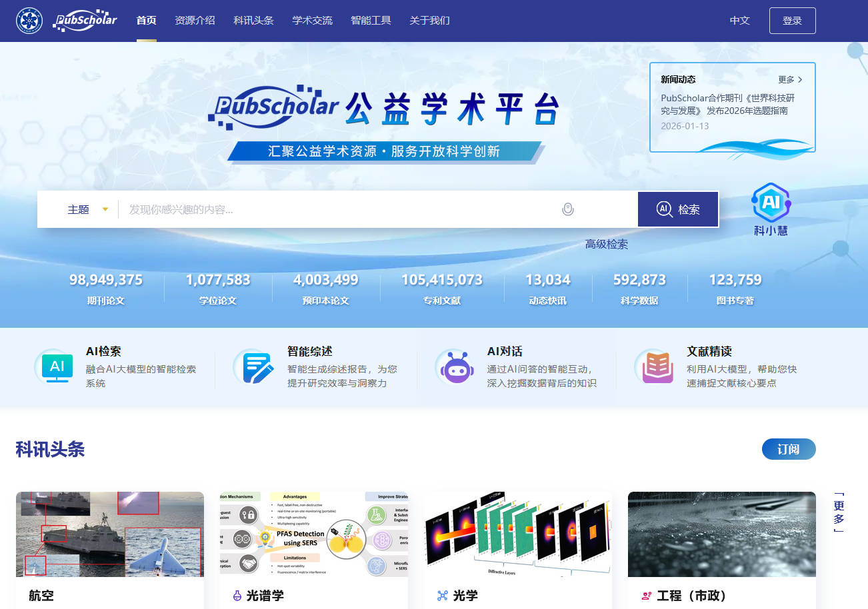
Task: Open the 航空 news thumbnail image
Action: point(110,534)
